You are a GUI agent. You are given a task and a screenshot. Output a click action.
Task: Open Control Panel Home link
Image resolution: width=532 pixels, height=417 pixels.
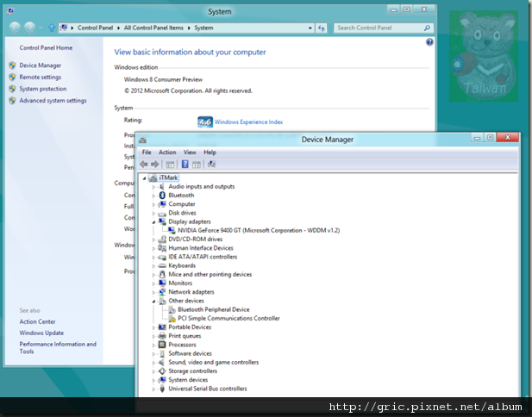(x=46, y=47)
